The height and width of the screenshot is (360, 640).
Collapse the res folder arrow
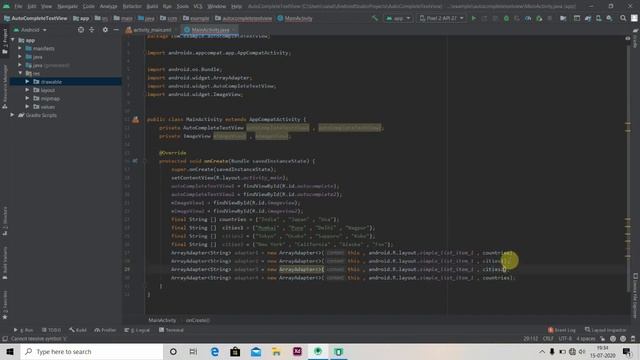coord(20,73)
